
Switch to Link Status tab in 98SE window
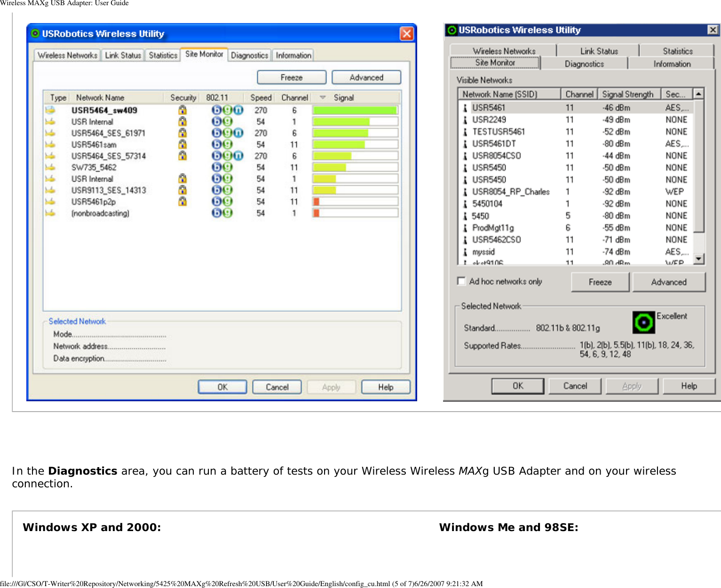point(599,51)
